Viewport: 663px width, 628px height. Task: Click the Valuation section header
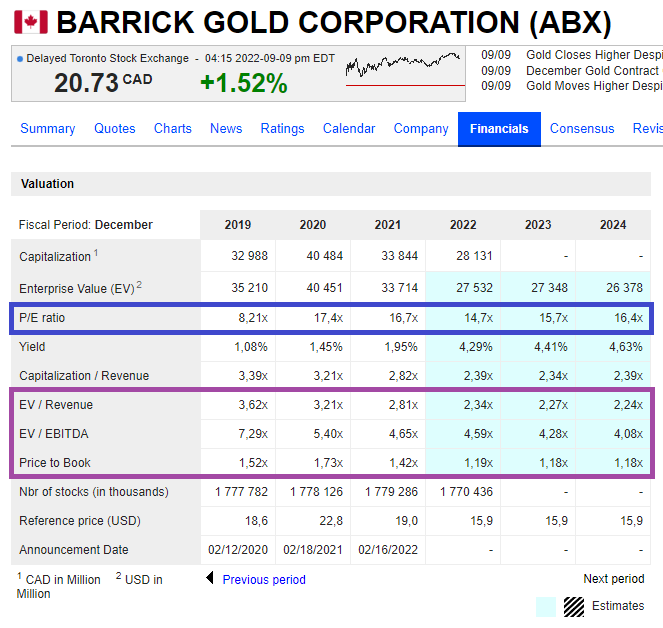coord(47,184)
